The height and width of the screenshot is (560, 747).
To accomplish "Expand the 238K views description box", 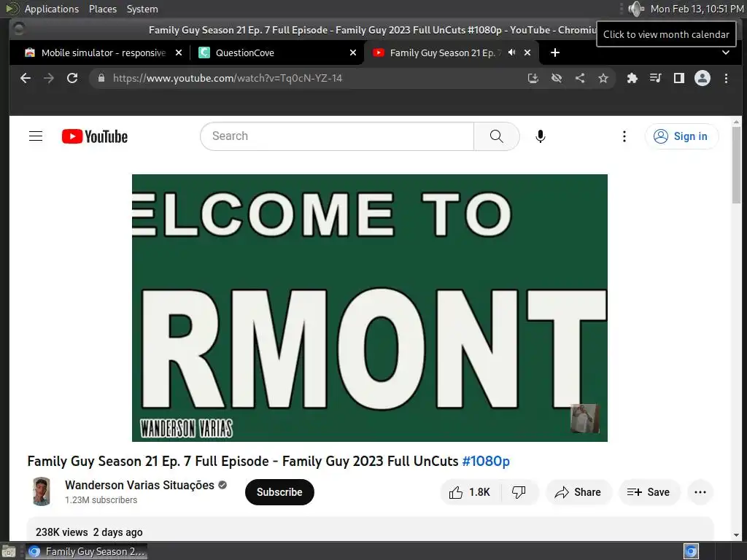I will 370,529.
